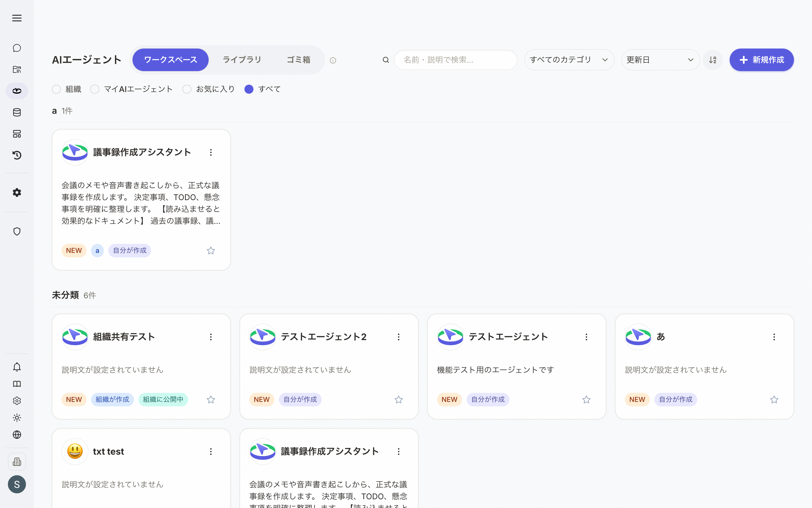Open the AI agent sidebar icon
Screen dimensions: 812x508
click(17, 91)
